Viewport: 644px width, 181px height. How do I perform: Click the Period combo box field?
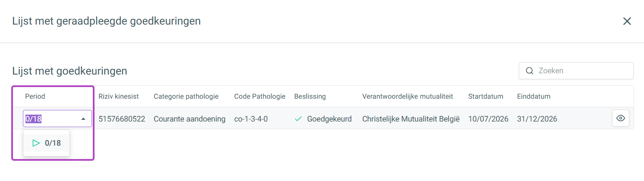pos(57,119)
